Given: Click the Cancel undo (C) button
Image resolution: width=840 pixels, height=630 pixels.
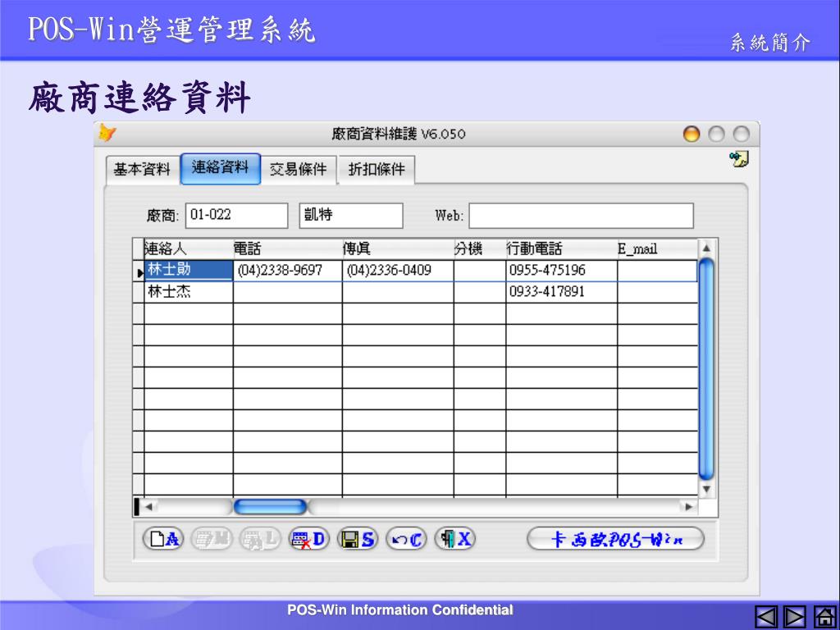Looking at the screenshot, I should tap(406, 538).
